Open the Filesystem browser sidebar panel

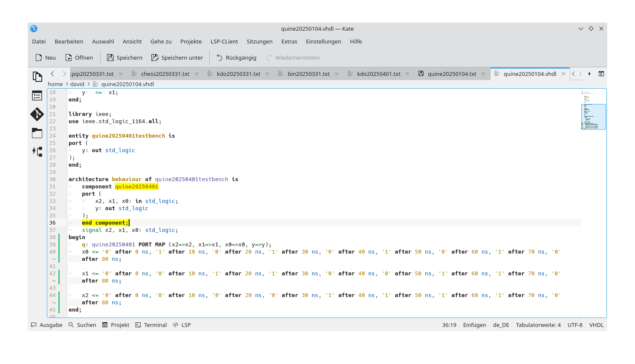37,133
